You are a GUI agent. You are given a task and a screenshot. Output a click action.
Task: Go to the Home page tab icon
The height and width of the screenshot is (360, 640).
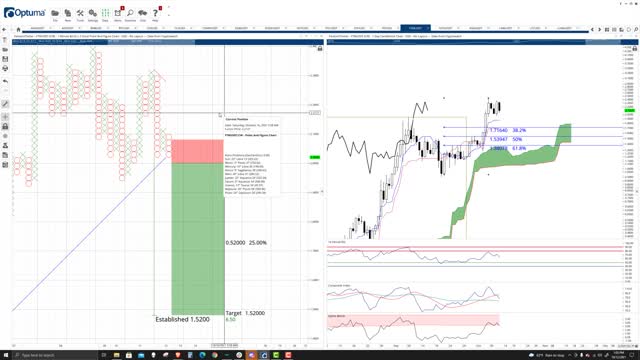coord(18,29)
